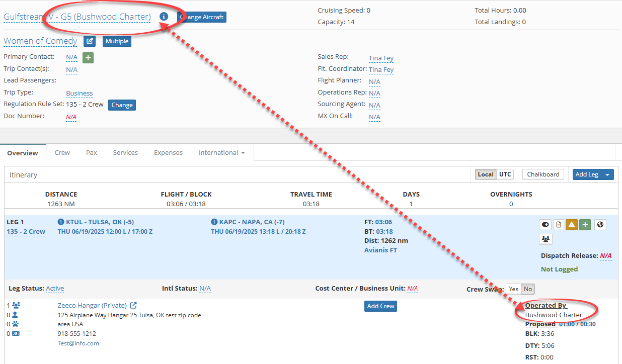Change Trip Type Business value
Viewport: 622px width, 364px height.
click(80, 94)
